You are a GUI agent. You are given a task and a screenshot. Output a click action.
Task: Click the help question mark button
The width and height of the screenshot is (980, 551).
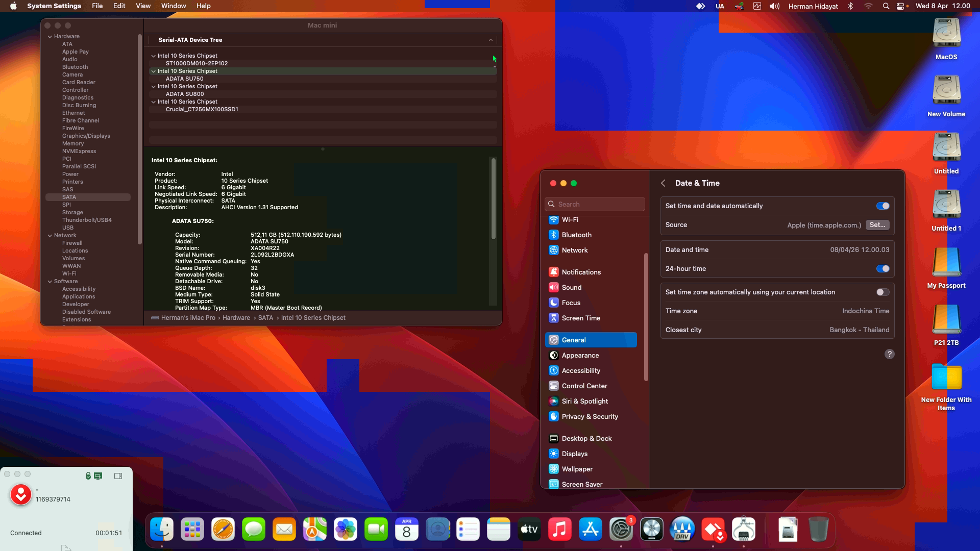[889, 354]
